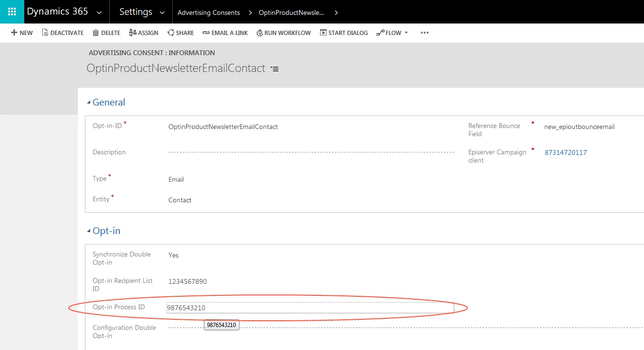Click the NEW command label
Image resolution: width=644 pixels, height=350 pixels.
click(26, 33)
